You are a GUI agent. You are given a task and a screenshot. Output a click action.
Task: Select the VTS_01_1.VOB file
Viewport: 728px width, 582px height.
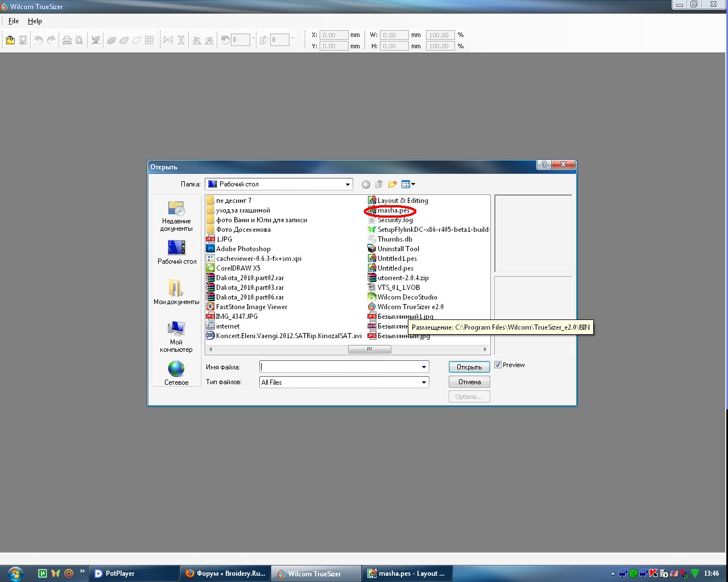[394, 288]
